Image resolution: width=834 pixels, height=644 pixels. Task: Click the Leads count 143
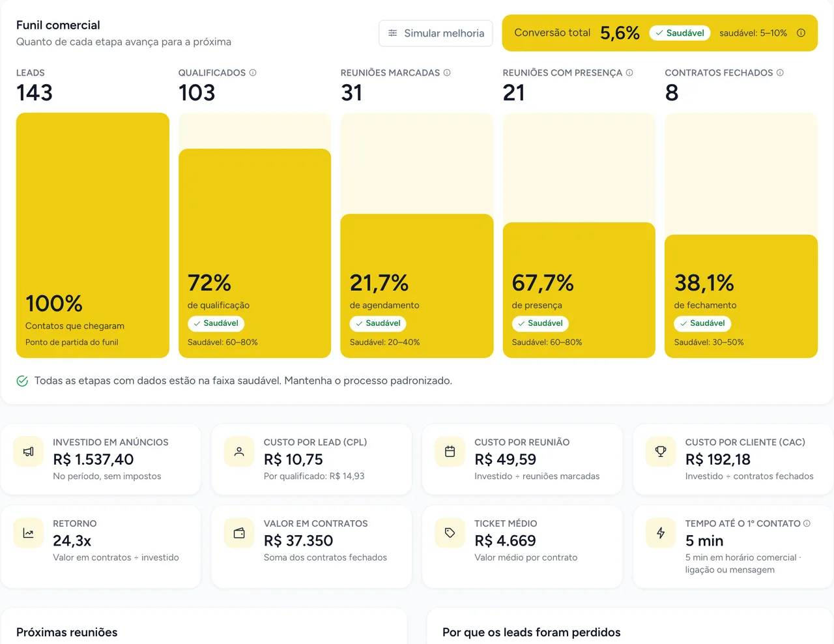click(x=35, y=93)
